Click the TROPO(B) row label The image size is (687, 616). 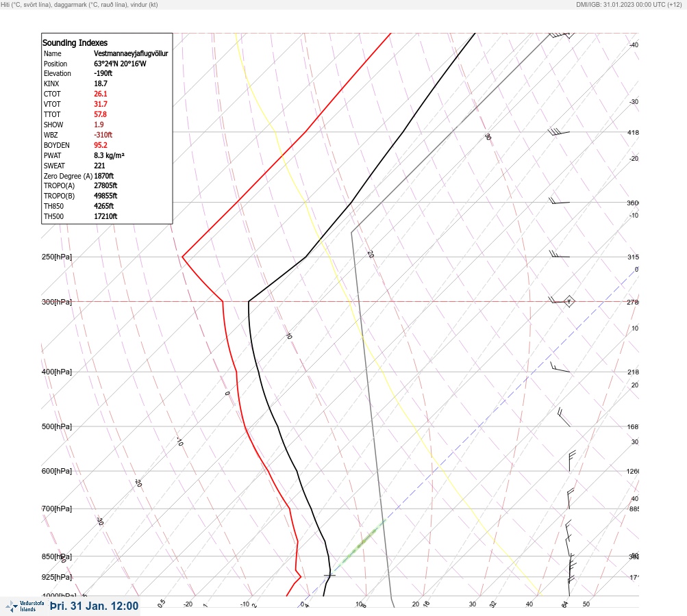tap(59, 196)
